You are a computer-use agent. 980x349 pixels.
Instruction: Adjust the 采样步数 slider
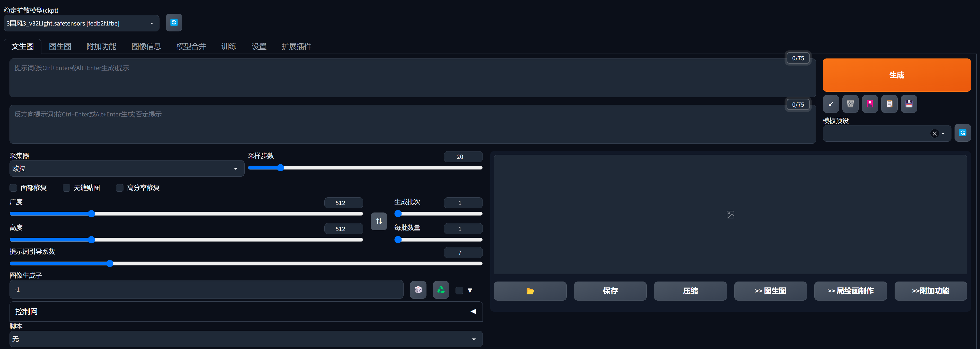pos(365,168)
